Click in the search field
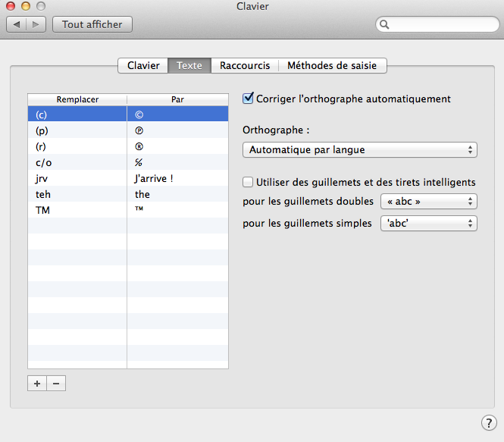The width and height of the screenshot is (504, 442). (x=437, y=24)
